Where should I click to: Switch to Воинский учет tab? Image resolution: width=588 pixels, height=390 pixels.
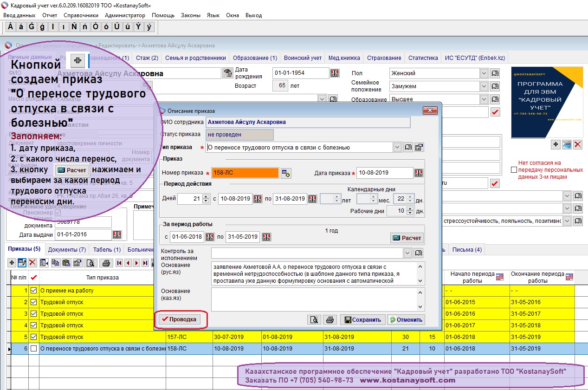point(303,58)
